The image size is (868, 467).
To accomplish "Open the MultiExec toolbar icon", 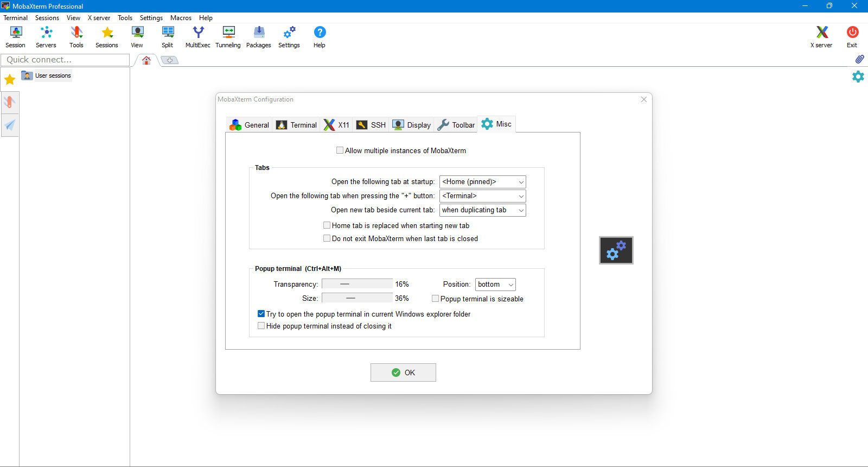I will (x=198, y=37).
